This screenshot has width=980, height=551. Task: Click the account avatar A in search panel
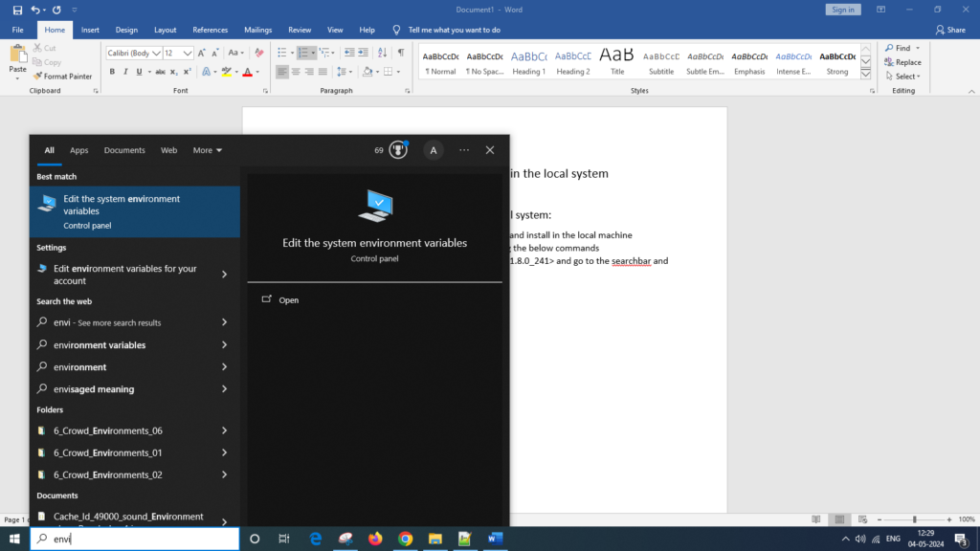tap(434, 150)
